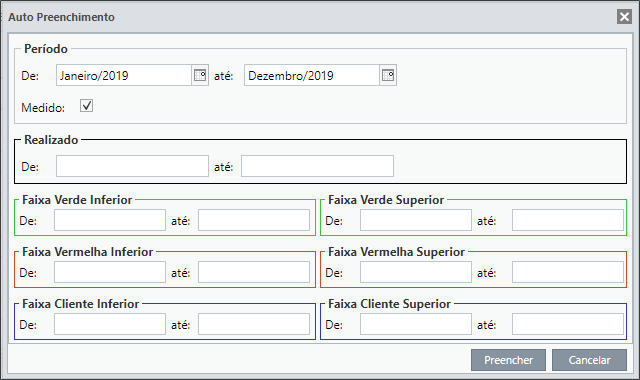The width and height of the screenshot is (640, 380).
Task: Focus Faixa Vermelha Inferior até field
Action: click(x=254, y=272)
